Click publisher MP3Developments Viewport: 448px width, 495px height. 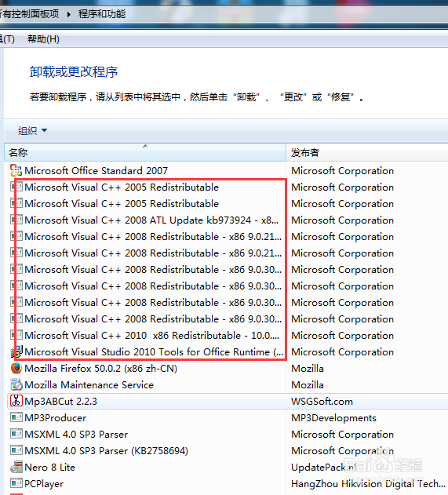tap(333, 417)
